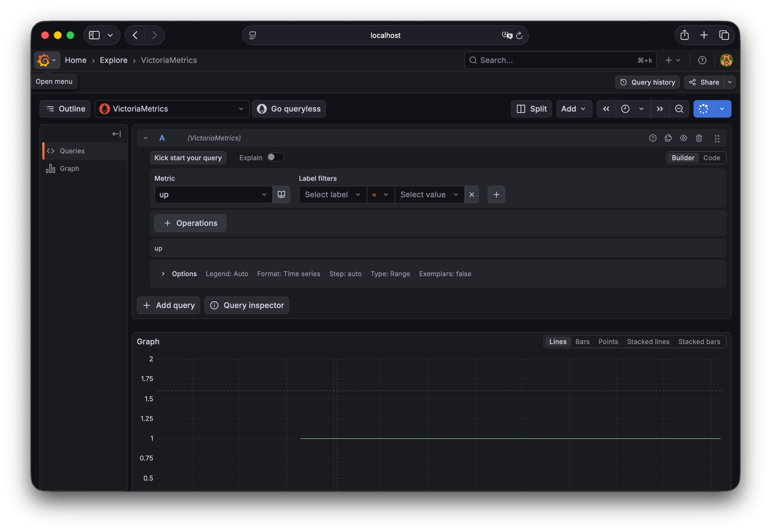
Task: Open the Query inspector
Action: pos(247,305)
